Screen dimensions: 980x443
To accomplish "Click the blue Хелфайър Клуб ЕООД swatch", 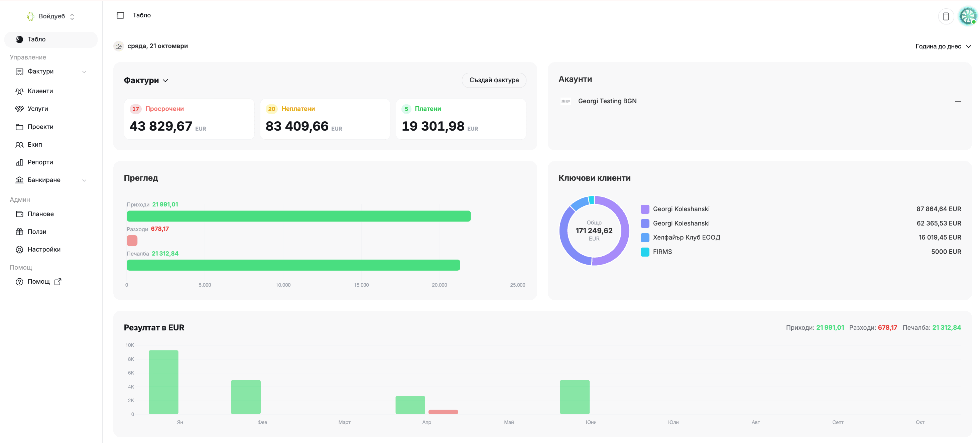I will 645,238.
